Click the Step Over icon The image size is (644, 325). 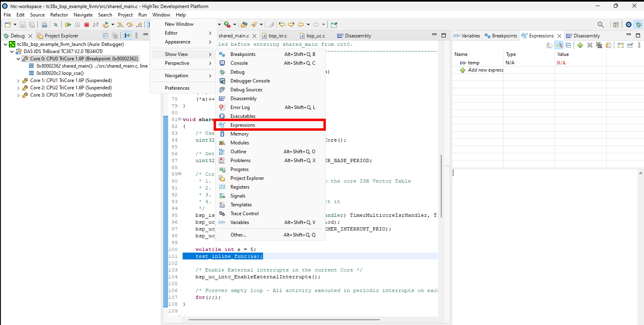130,25
